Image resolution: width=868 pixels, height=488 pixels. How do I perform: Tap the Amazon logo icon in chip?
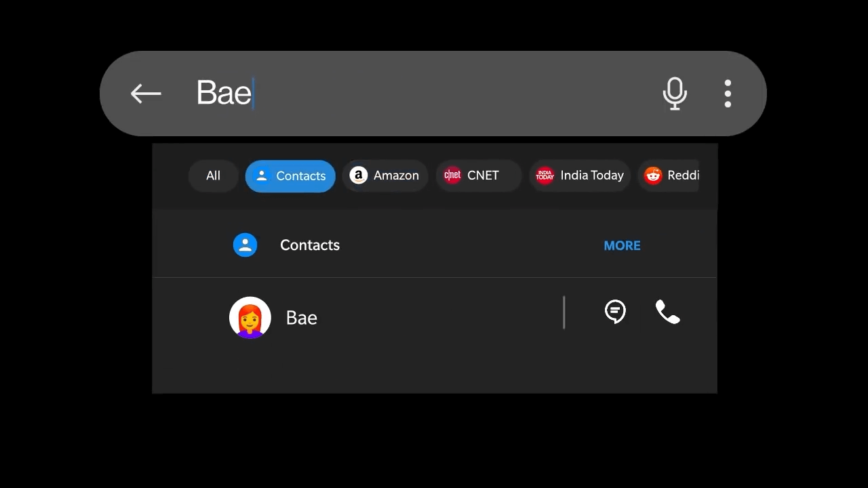point(358,176)
